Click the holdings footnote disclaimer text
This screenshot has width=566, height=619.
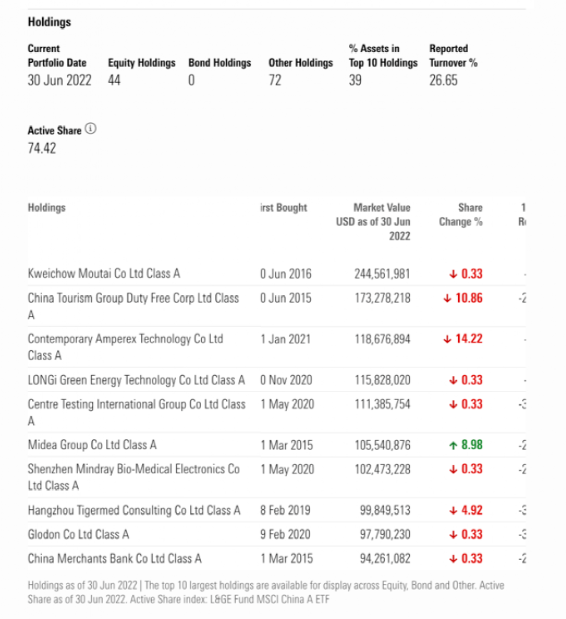tap(266, 592)
